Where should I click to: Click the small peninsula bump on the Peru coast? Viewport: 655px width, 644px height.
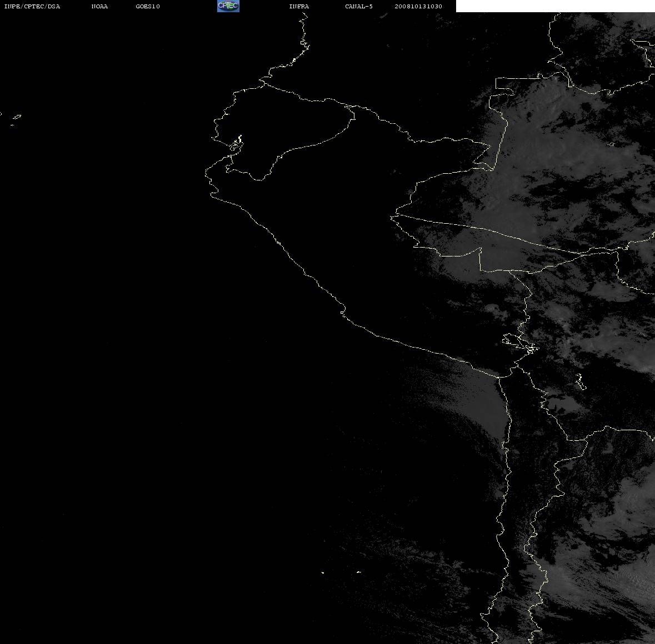pyautogui.click(x=343, y=312)
